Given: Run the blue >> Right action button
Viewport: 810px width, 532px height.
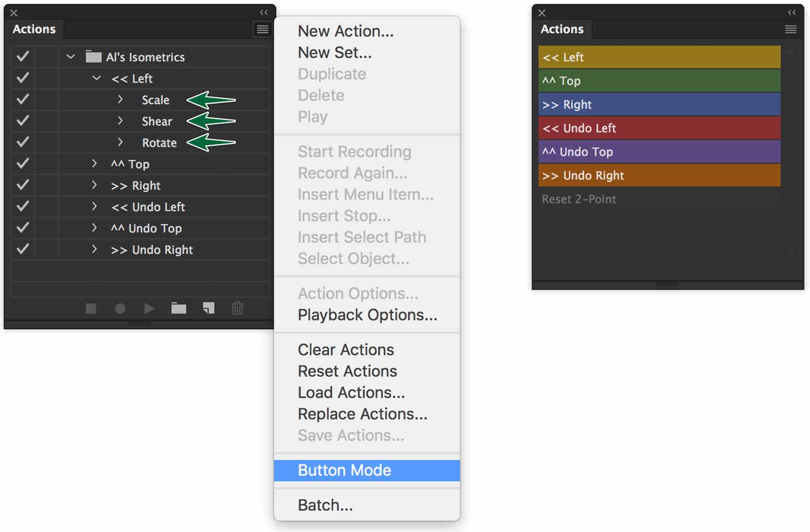Looking at the screenshot, I should tap(659, 105).
